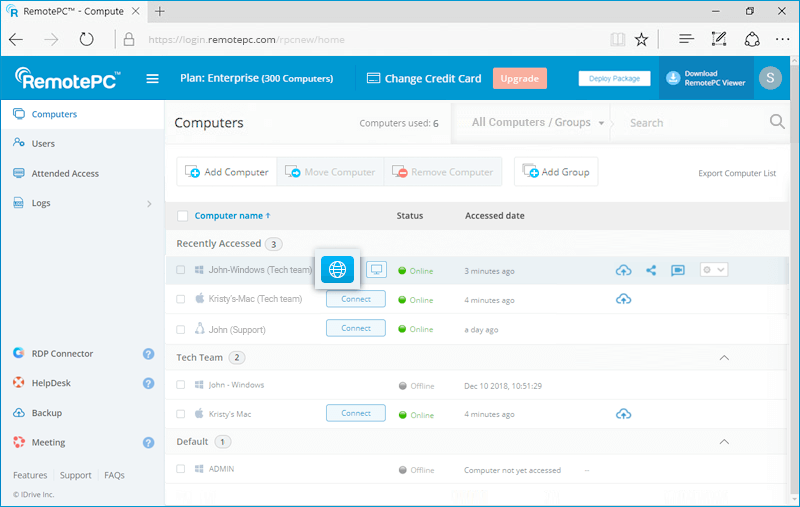This screenshot has width=800, height=507.
Task: Click the share icon in John-Windows row
Action: (651, 270)
